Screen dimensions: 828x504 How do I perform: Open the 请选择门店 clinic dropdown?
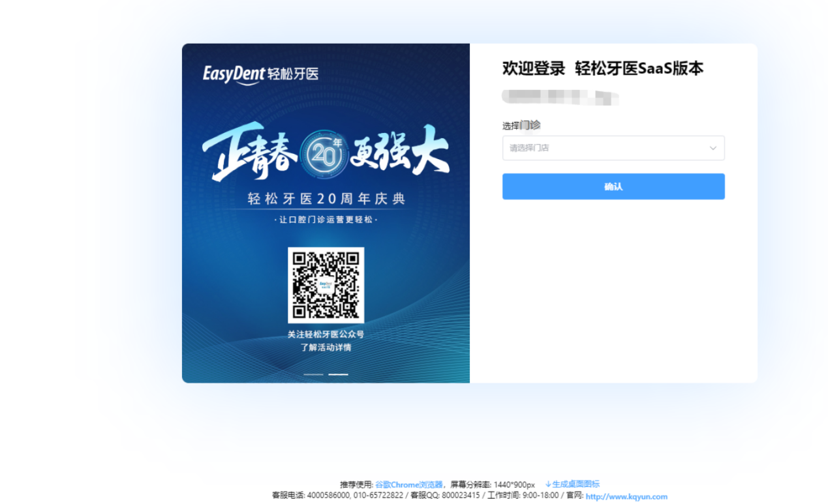[x=613, y=148]
